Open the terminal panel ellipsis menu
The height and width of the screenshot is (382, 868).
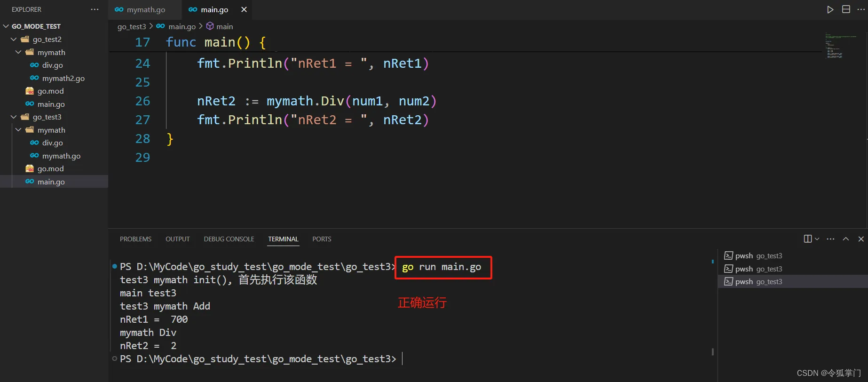point(831,239)
